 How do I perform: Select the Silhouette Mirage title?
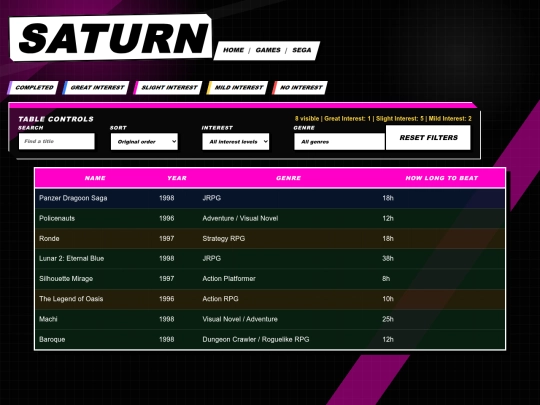66,279
